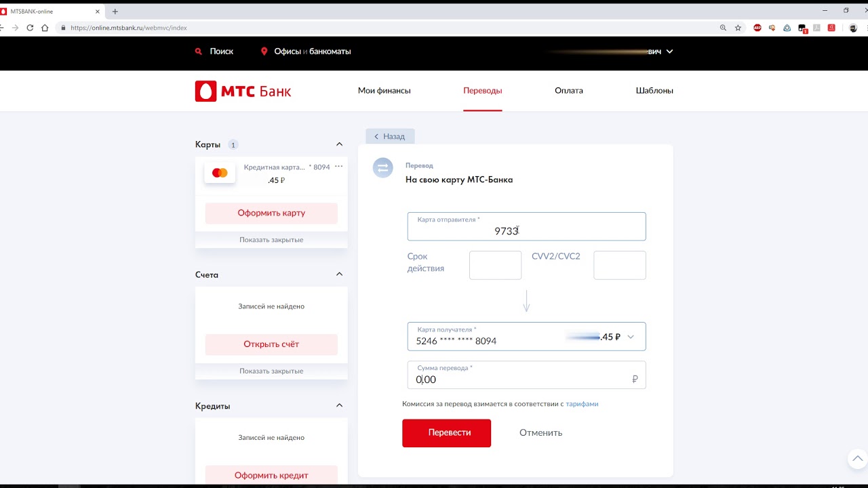
Task: Click the Оформить карту button
Action: tap(271, 213)
